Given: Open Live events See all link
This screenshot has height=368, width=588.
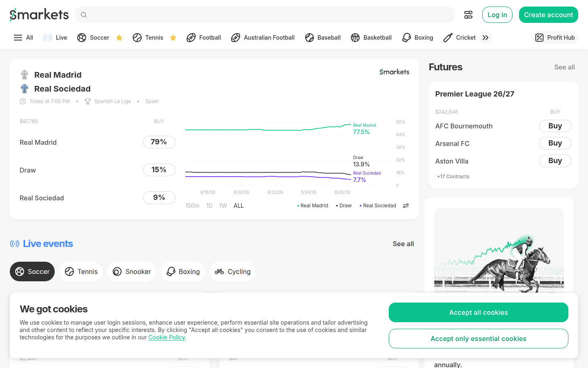Looking at the screenshot, I should click(x=403, y=244).
